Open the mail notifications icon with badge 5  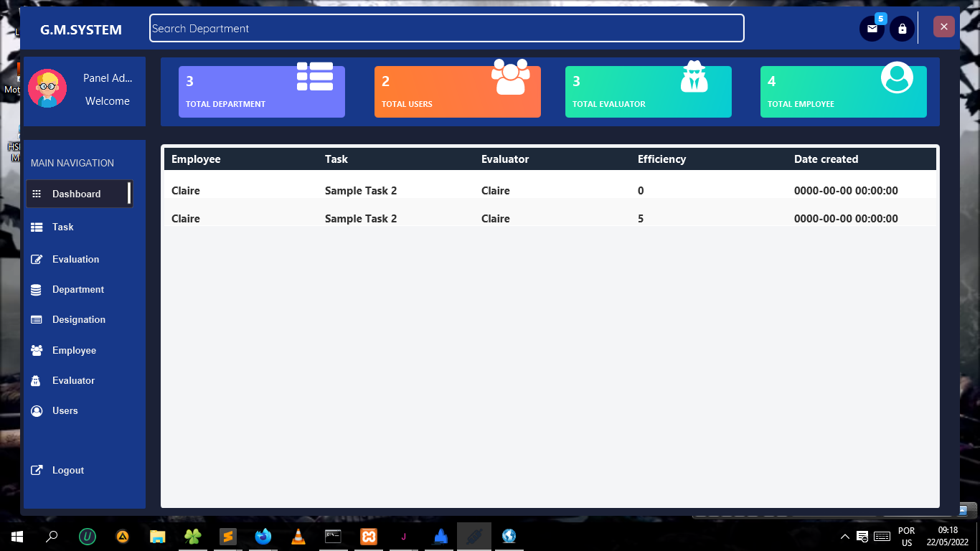(x=872, y=29)
